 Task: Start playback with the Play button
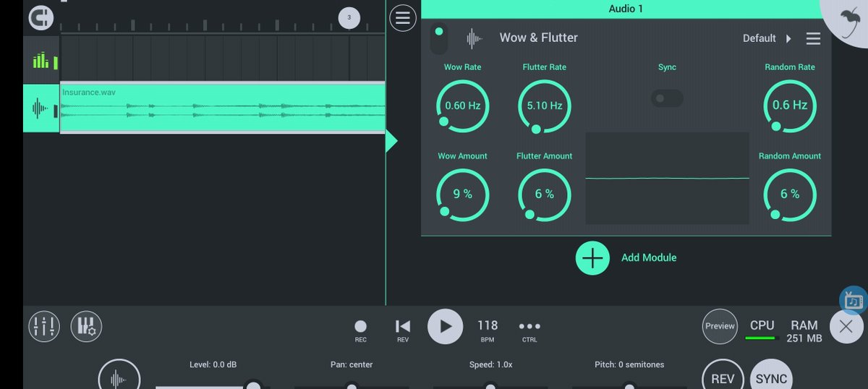pos(445,327)
